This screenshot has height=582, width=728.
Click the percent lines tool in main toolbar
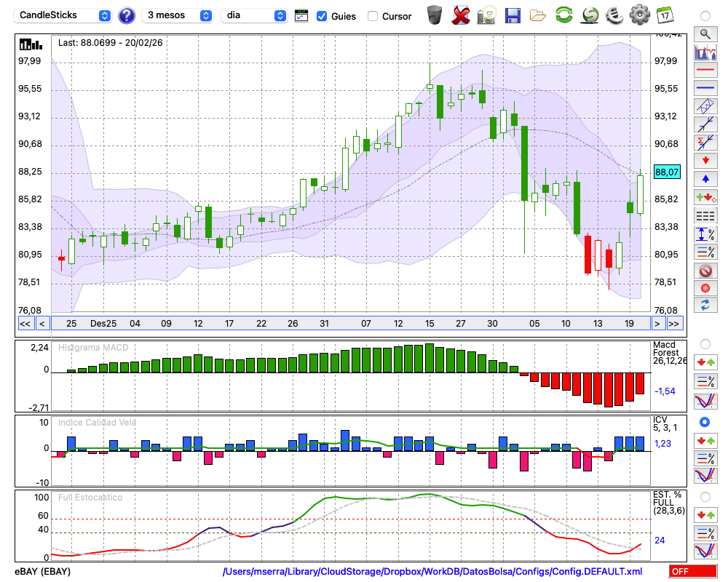[x=705, y=252]
